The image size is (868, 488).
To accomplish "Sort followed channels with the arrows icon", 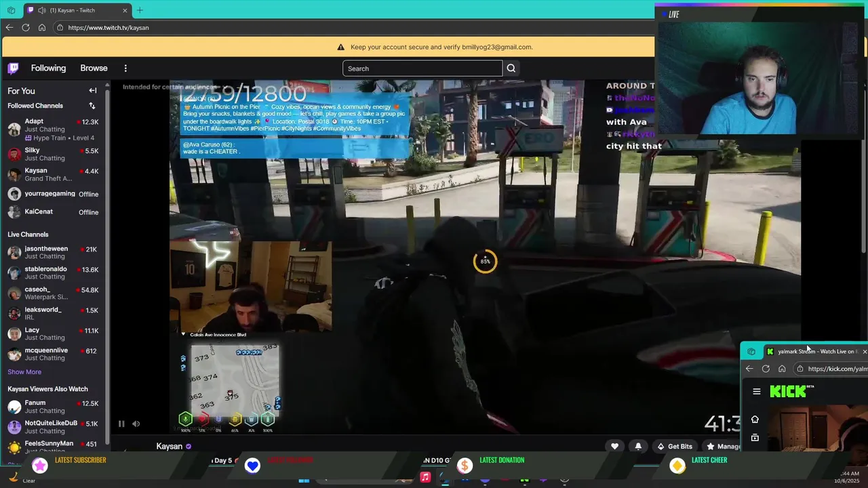I will point(92,106).
